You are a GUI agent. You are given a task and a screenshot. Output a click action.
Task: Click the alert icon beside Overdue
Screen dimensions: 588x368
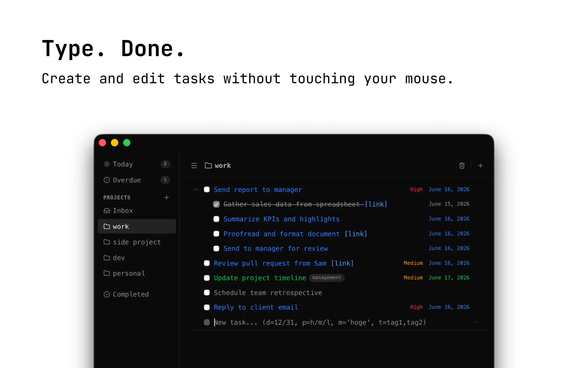click(107, 180)
